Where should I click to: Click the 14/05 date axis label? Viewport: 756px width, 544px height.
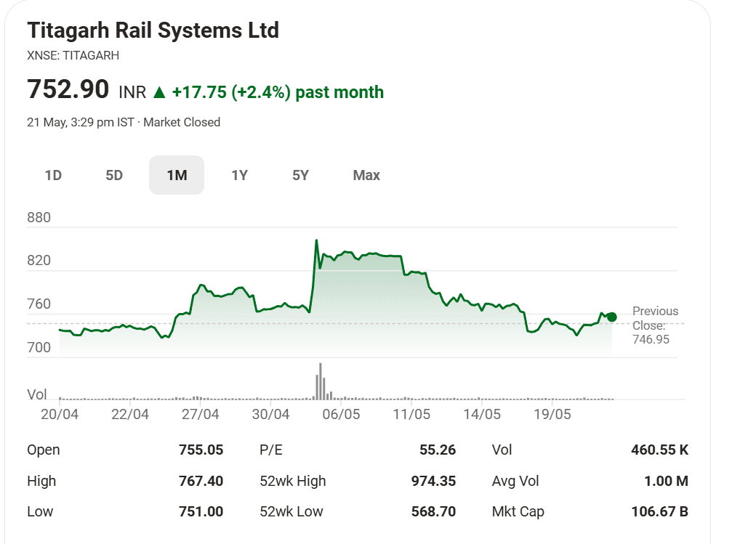pyautogui.click(x=482, y=414)
